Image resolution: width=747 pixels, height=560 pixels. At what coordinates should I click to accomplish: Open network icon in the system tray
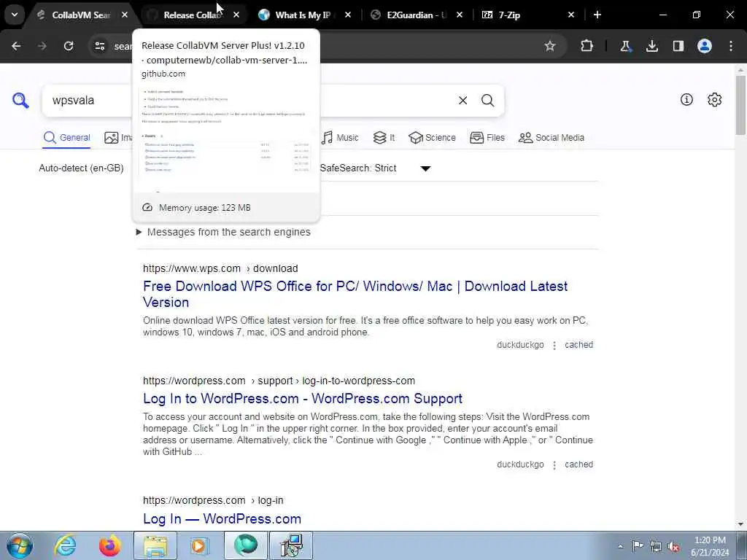click(656, 546)
